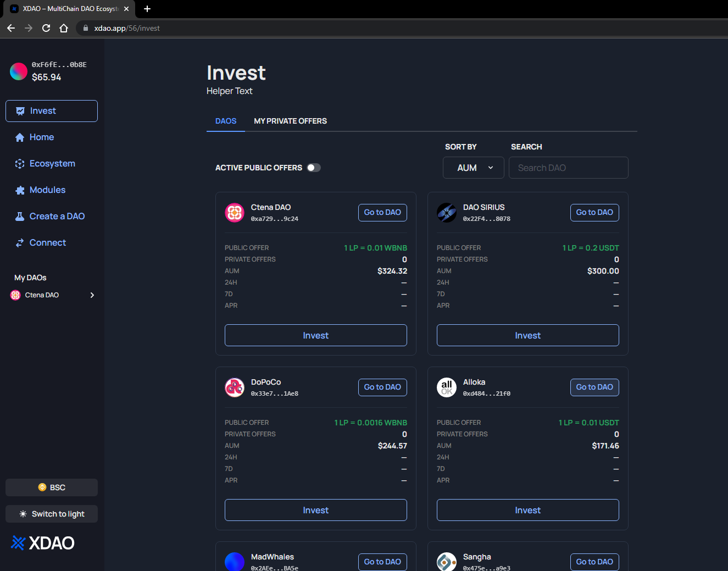Viewport: 728px width, 571px height.
Task: Toggle Active Public Offers switch
Action: click(x=314, y=168)
